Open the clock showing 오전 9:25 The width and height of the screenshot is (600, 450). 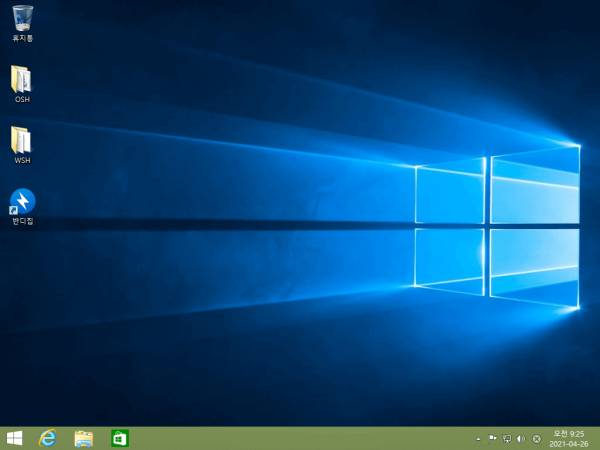coord(569,439)
